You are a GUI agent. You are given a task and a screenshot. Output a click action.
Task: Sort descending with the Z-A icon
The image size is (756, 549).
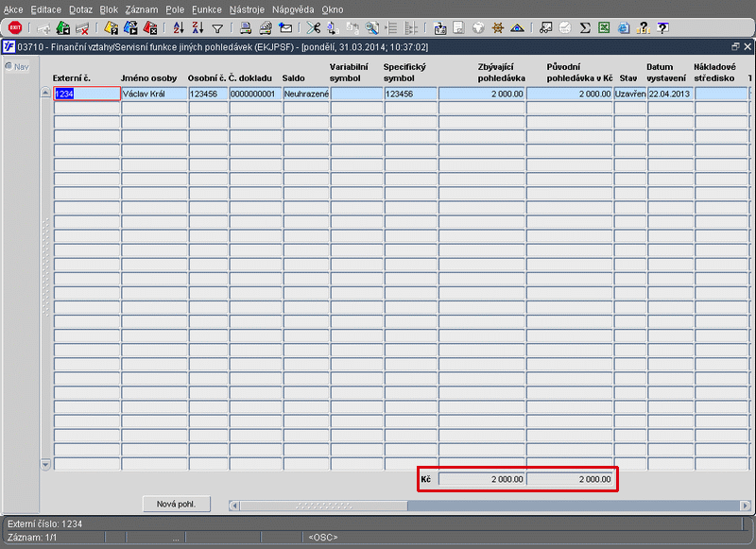click(198, 28)
